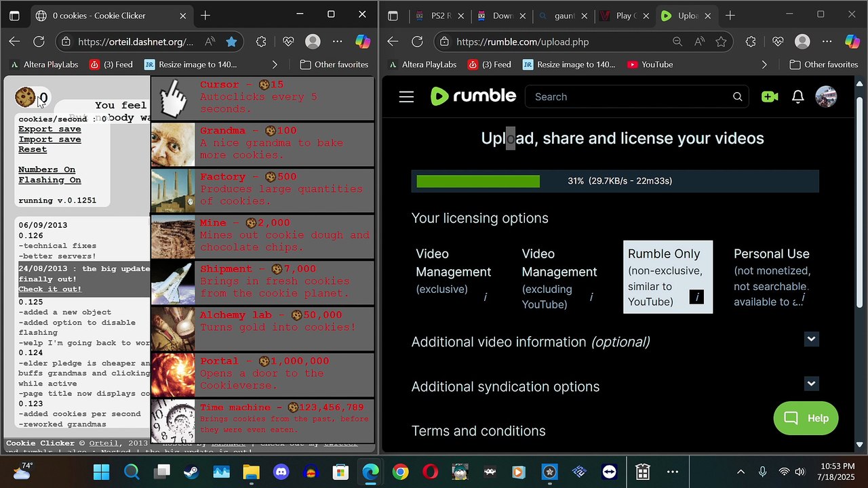This screenshot has width=868, height=488.
Task: Purchase the Mine building
Action: 262,237
